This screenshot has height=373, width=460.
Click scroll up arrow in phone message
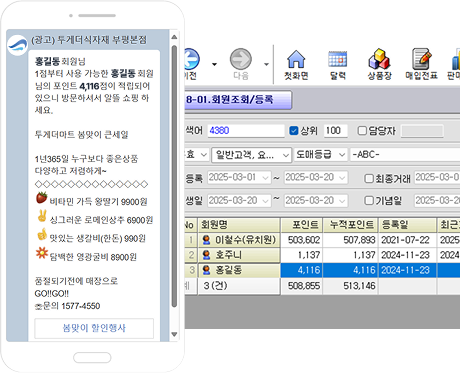(174, 37)
